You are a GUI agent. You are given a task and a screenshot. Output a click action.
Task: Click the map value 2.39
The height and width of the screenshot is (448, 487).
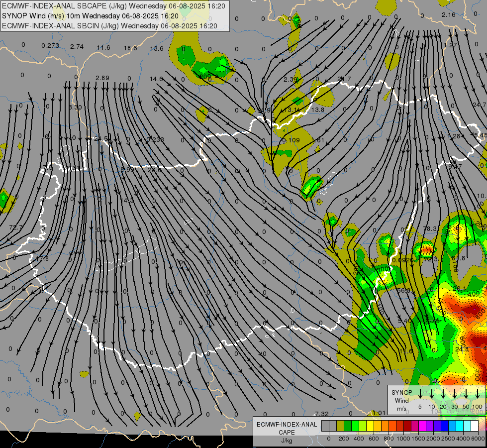click(291, 79)
